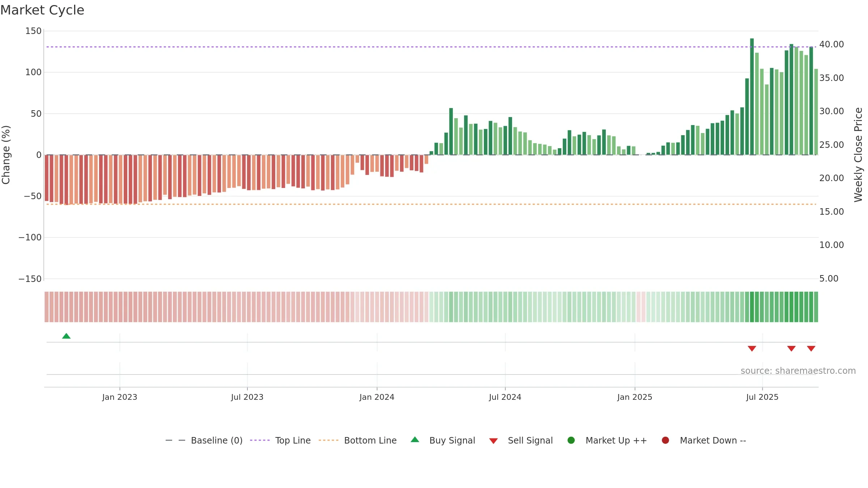This screenshot has width=868, height=488.
Task: Click the Jan 2025 axis label
Action: point(635,397)
